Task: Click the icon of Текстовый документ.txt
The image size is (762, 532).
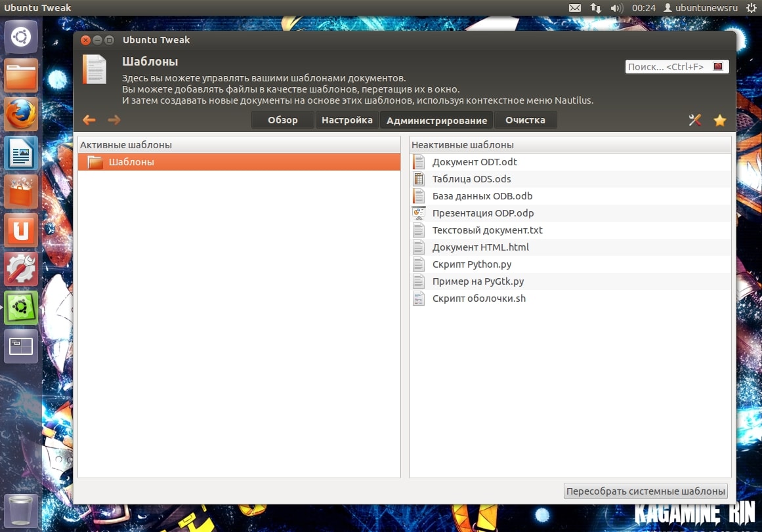Action: pyautogui.click(x=419, y=230)
